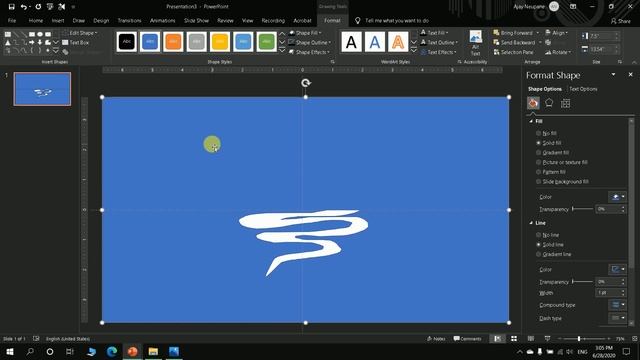
Task: Open the Align dropdown in Arrange group
Action: [557, 33]
